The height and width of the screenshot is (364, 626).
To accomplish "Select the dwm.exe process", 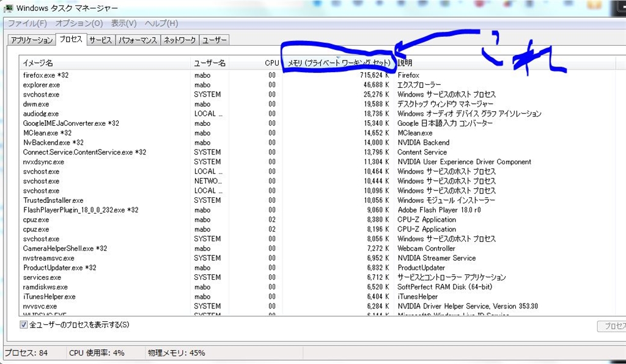I will coord(317,104).
